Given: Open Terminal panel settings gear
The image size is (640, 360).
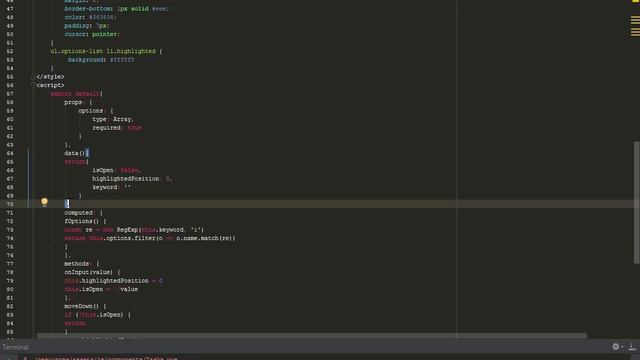Looking at the screenshot, I should [x=616, y=347].
